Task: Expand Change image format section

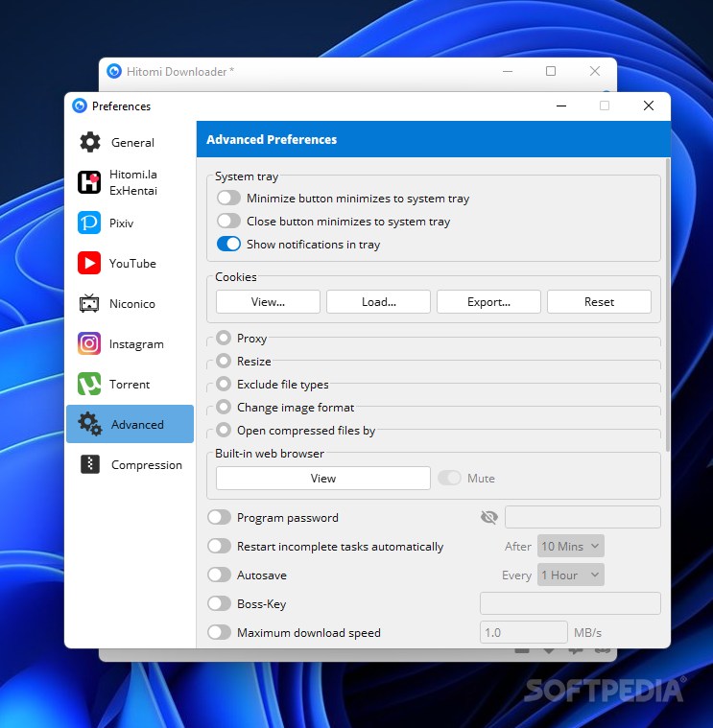Action: [224, 408]
